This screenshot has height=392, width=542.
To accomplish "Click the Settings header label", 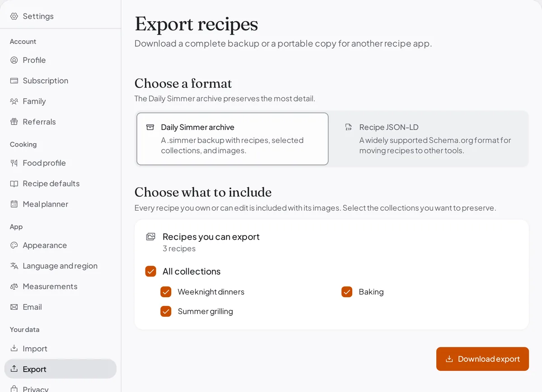I will coord(38,16).
